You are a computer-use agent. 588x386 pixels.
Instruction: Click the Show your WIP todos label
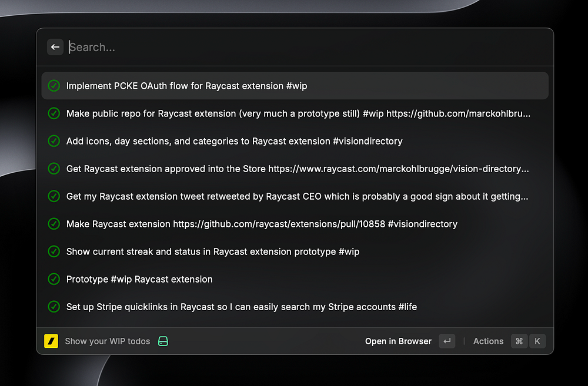pos(107,341)
